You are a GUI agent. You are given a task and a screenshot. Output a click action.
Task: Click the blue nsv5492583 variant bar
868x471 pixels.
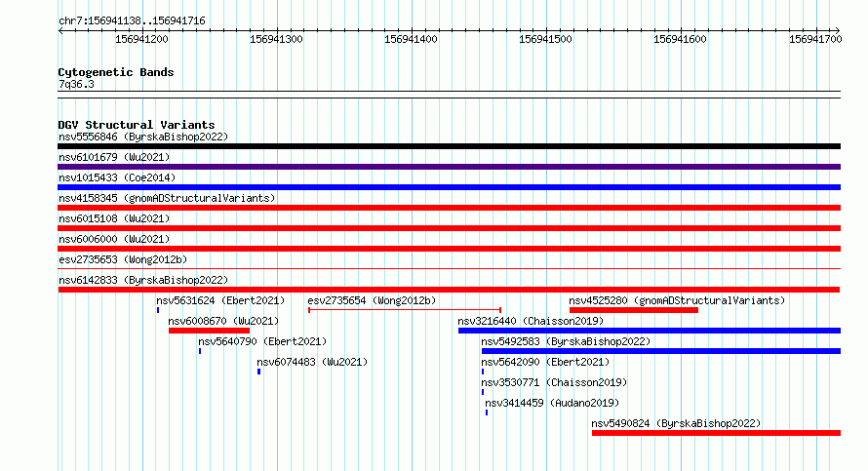(x=661, y=351)
